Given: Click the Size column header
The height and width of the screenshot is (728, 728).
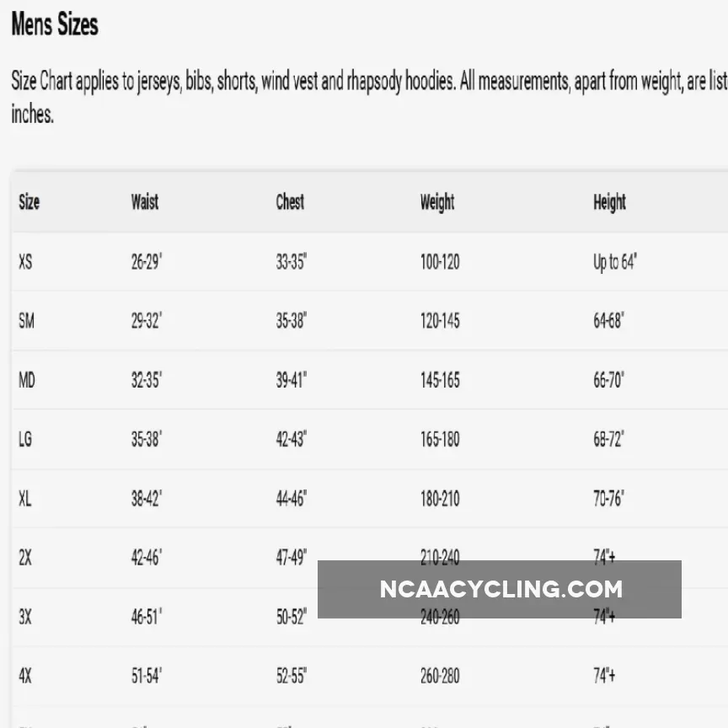Looking at the screenshot, I should pos(29,202).
